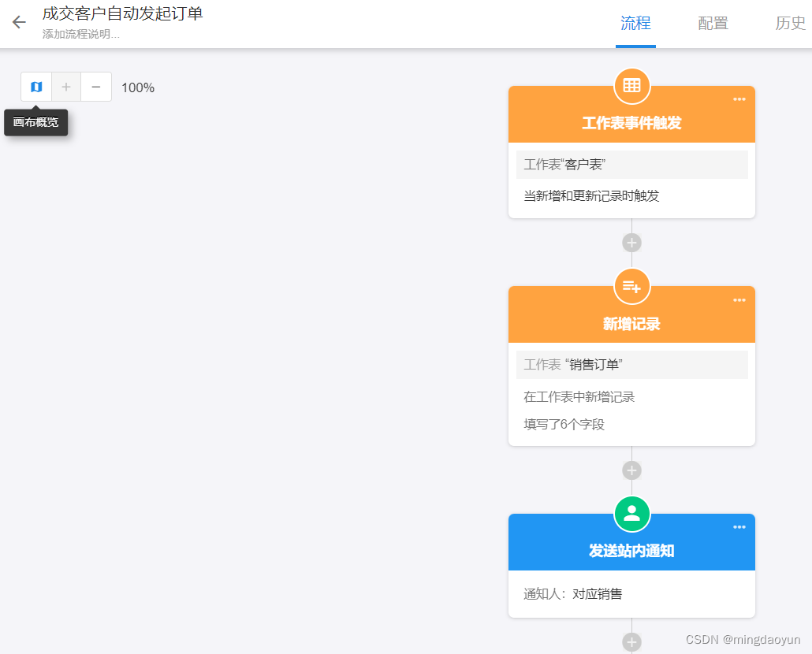Switch to the 配置 tab
812x654 pixels.
pyautogui.click(x=712, y=24)
